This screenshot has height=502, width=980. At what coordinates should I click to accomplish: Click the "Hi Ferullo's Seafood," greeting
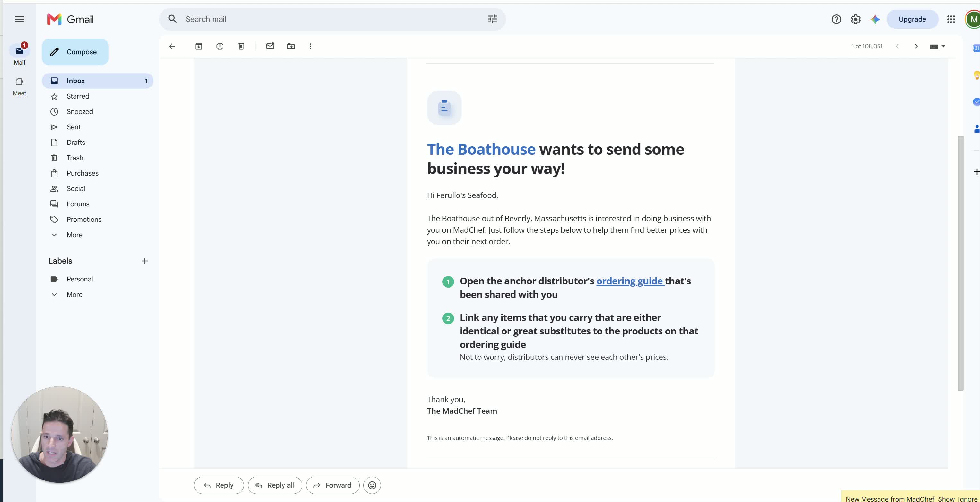462,195
